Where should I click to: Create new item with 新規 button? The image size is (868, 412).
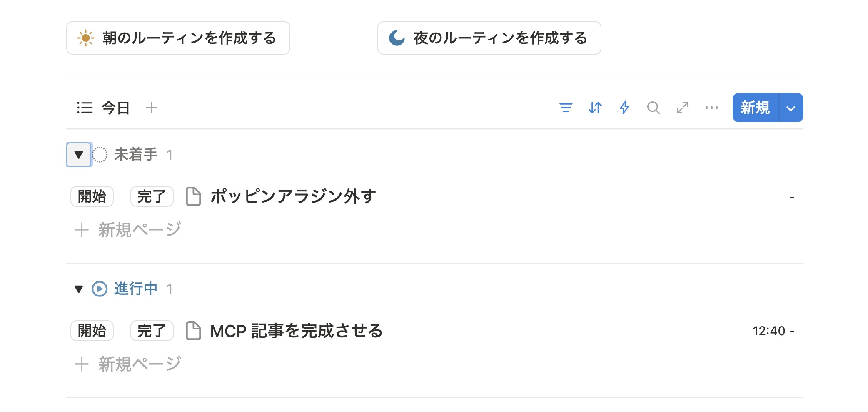click(x=755, y=108)
